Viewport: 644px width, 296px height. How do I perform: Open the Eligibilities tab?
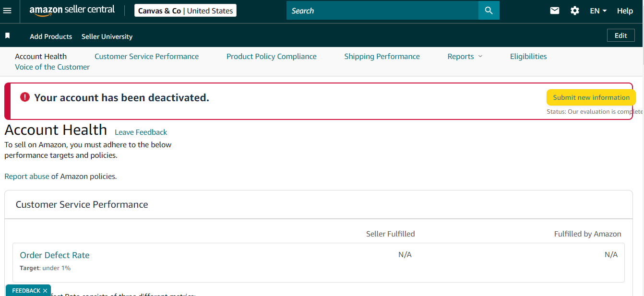(528, 56)
